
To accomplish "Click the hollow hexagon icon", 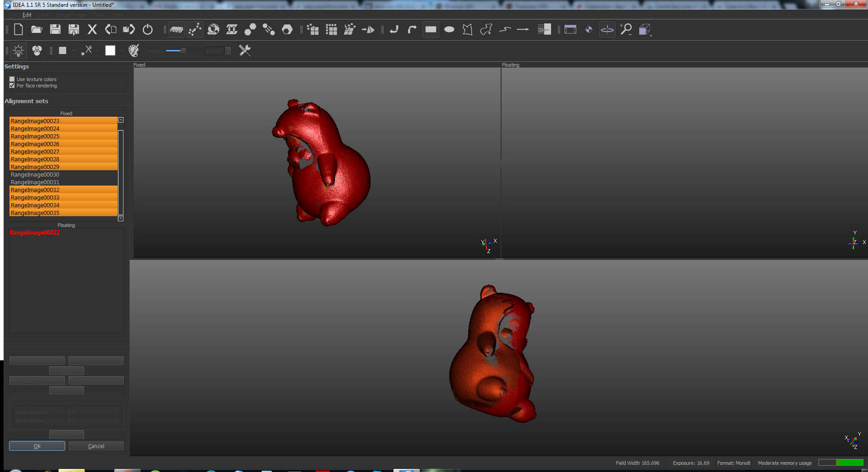I will (x=287, y=30).
